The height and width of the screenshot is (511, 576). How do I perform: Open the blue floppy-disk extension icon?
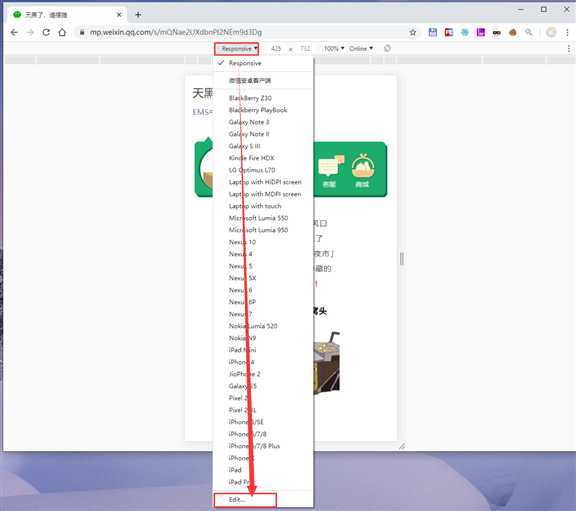[x=433, y=32]
